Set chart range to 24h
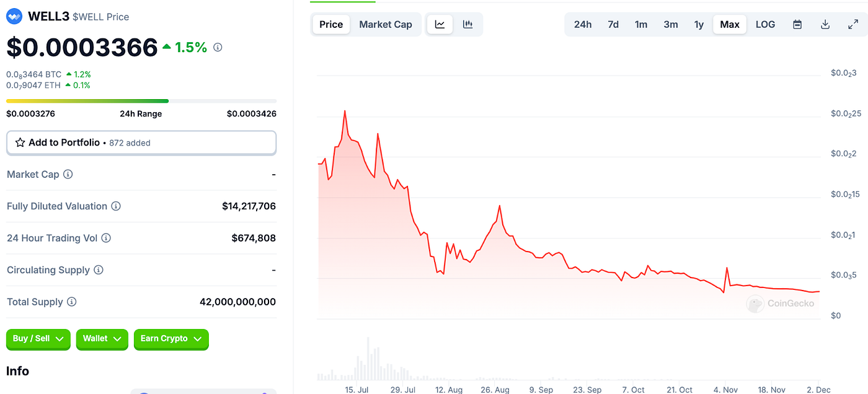The image size is (868, 394). point(583,24)
